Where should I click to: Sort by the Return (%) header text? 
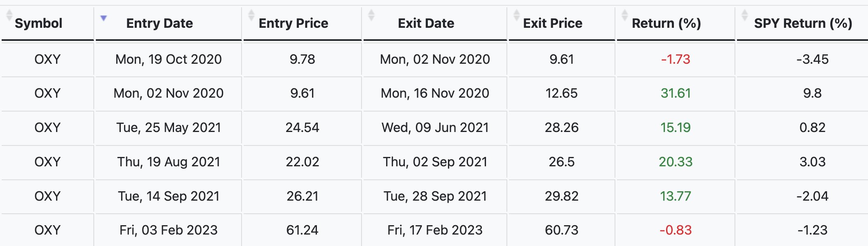(x=667, y=23)
